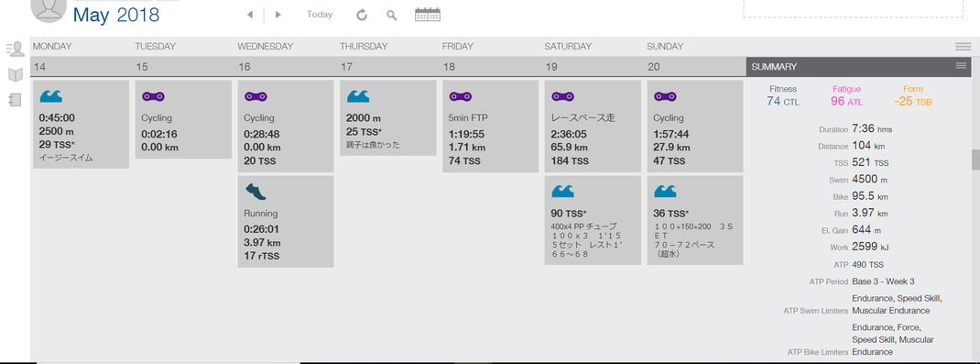Screen dimensions: 980x364
Task: Open the date picker calendar icon
Action: (428, 15)
